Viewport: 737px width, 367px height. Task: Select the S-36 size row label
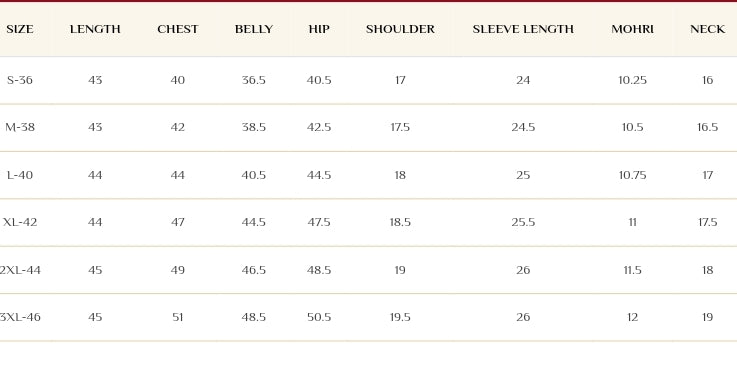point(20,80)
